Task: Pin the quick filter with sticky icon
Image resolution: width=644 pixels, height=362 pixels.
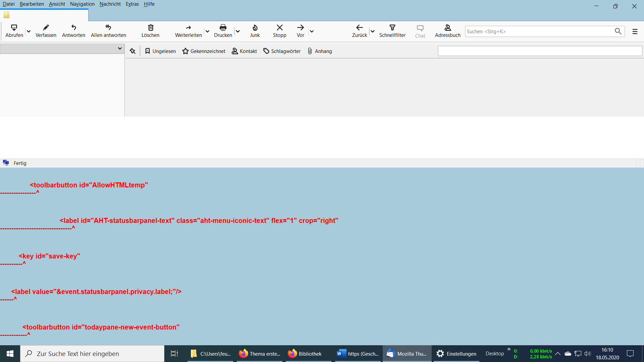Action: coord(132,51)
